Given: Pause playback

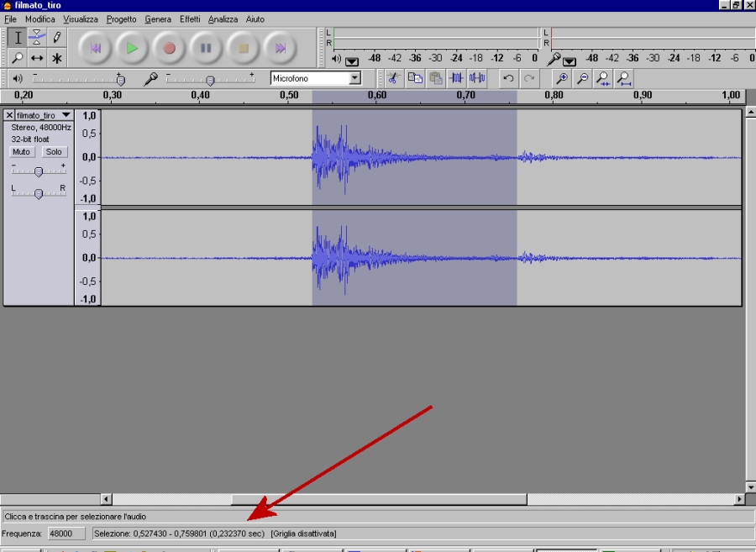Looking at the screenshot, I should 206,48.
